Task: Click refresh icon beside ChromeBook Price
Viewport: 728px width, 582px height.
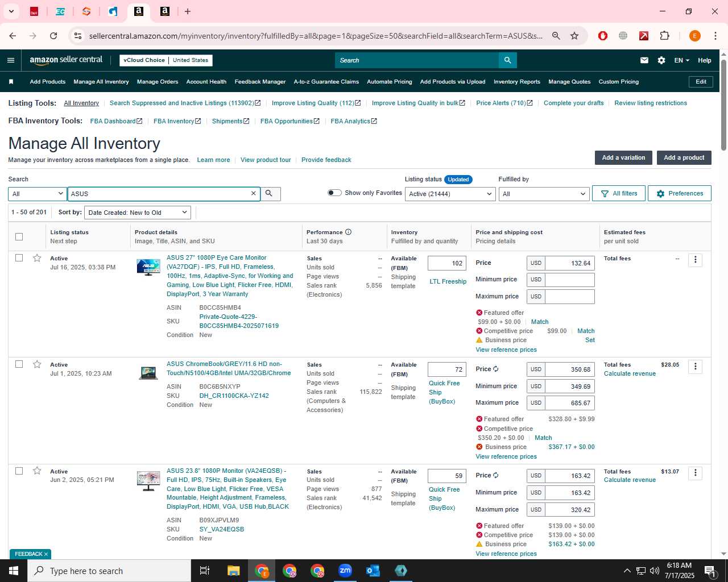Action: (x=496, y=369)
